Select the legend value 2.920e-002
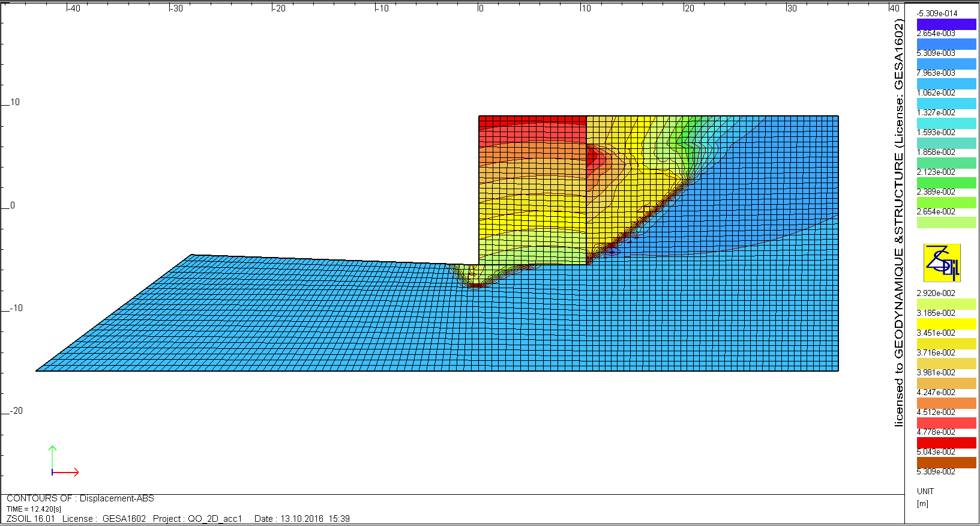Image resolution: width=980 pixels, height=526 pixels. coord(936,293)
